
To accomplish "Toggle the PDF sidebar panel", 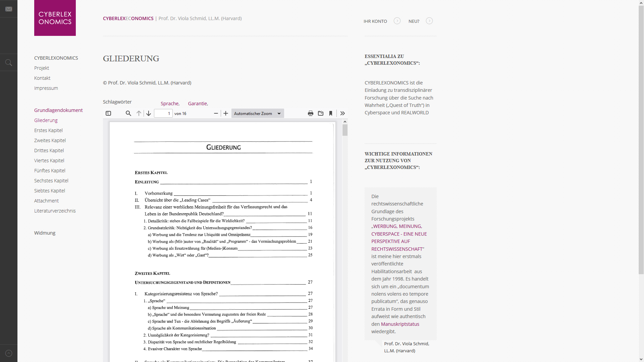I will (x=108, y=113).
